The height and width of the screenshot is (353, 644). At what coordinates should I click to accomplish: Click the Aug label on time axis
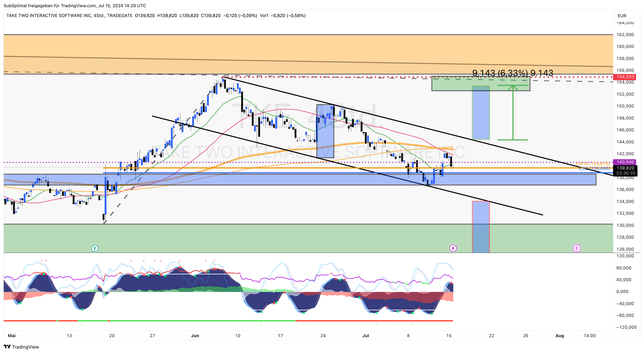pyautogui.click(x=559, y=336)
